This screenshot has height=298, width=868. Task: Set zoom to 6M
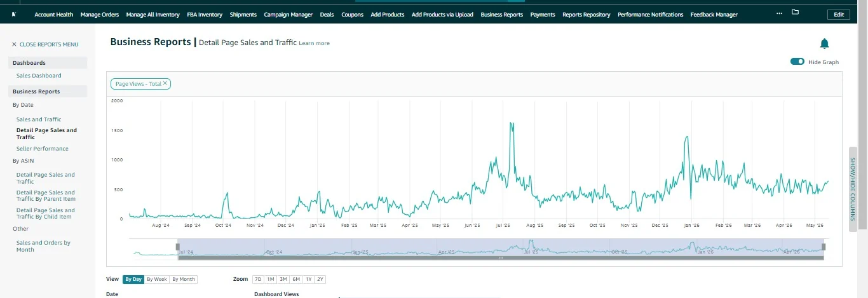click(x=296, y=279)
